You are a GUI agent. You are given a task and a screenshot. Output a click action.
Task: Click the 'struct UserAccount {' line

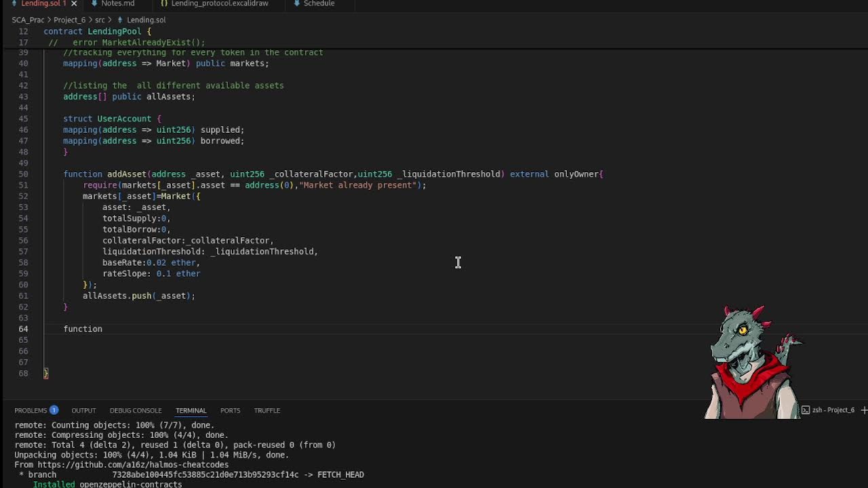pos(113,119)
